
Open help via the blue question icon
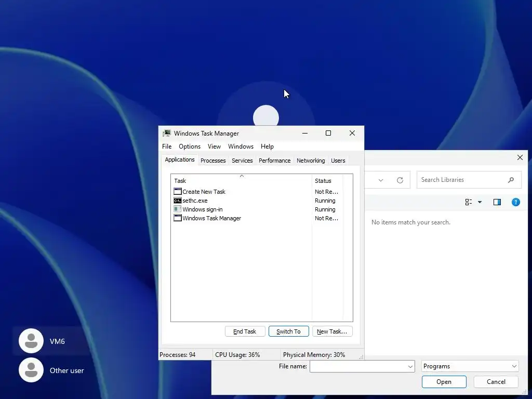click(516, 202)
